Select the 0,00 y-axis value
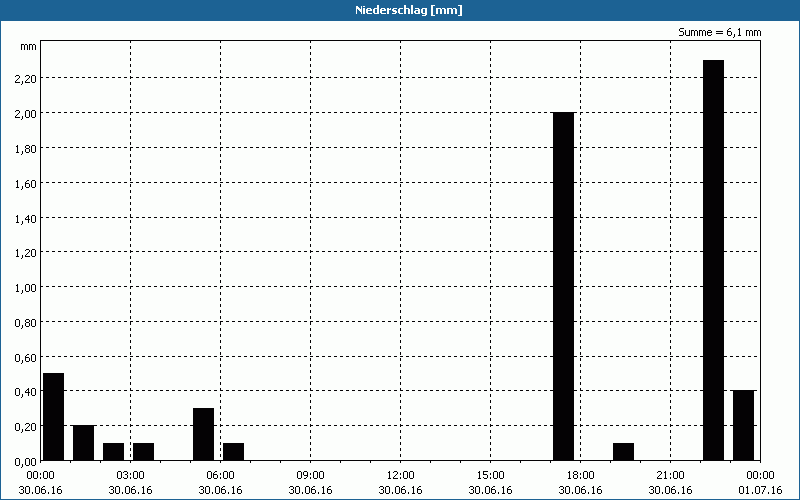The image size is (800, 500). click(x=27, y=462)
